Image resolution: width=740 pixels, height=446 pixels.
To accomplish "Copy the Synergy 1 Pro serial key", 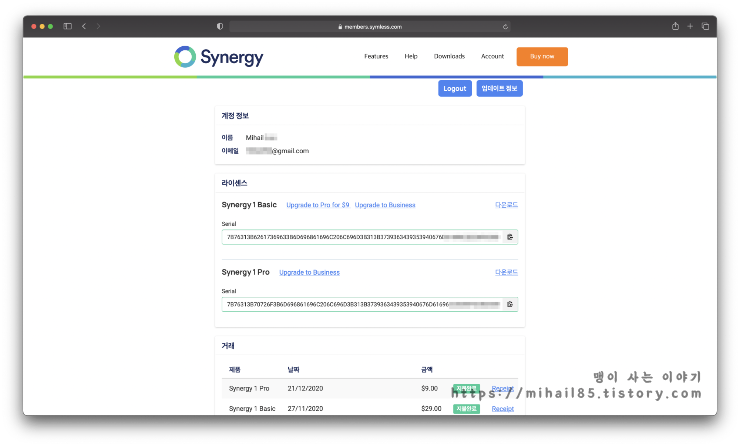I will [510, 304].
